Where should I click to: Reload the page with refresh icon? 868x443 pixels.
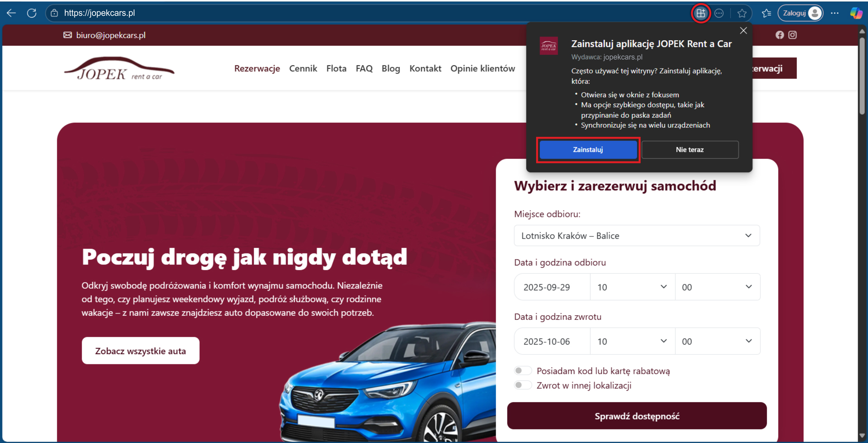(x=32, y=13)
